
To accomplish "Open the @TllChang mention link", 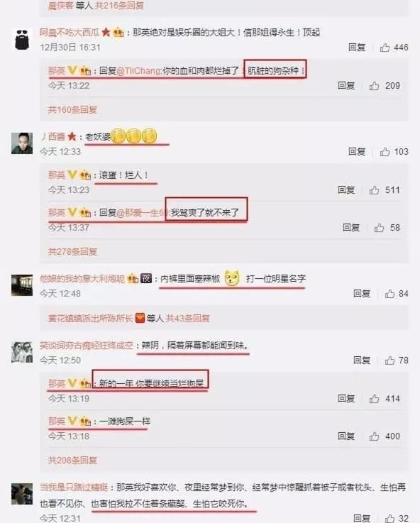I will [138, 71].
